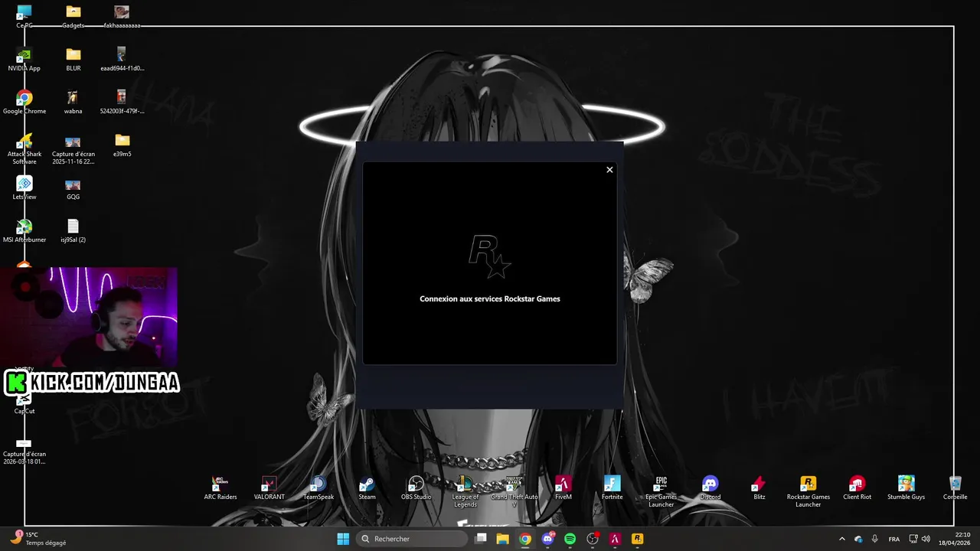Launch Steam desktop shortcut

(367, 488)
